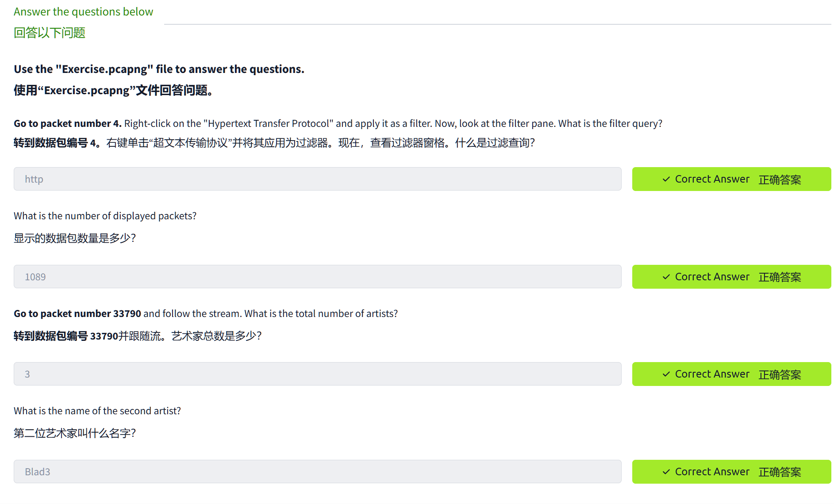Image resolution: width=834 pixels, height=504 pixels.
Task: Click the "Answer the questions below" heading
Action: click(83, 11)
